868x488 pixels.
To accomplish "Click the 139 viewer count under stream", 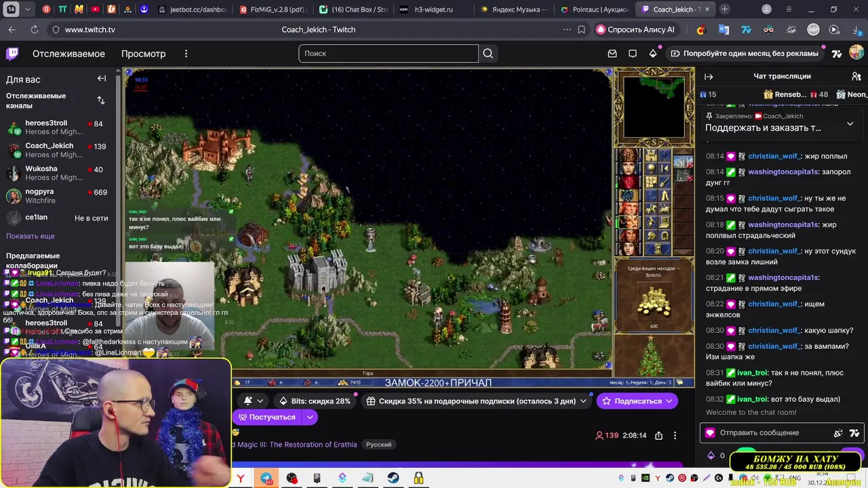I will [x=607, y=435].
